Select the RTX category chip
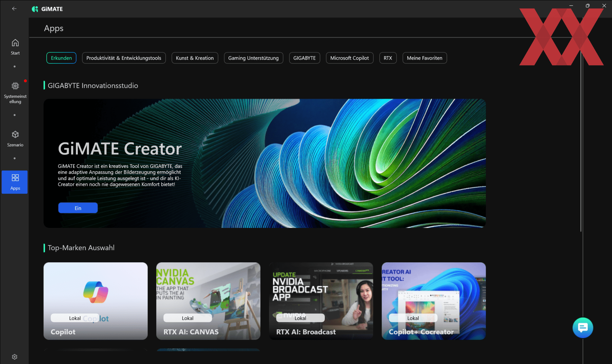612x364 pixels. click(388, 58)
